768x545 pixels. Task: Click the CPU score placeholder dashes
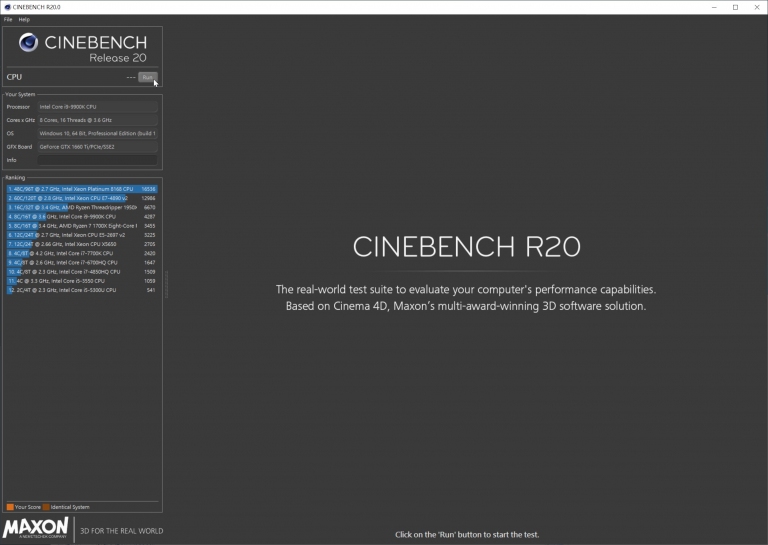[x=131, y=77]
